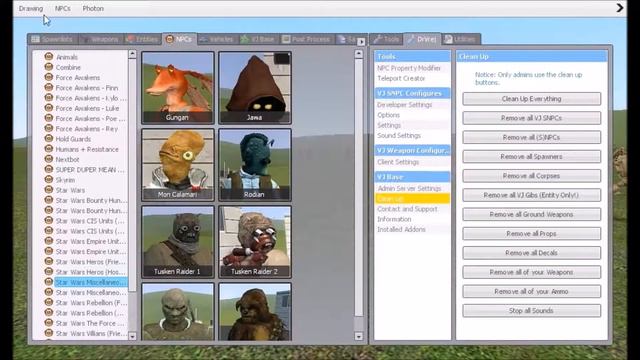
Task: Collapse the VJ Base section header
Action: [x=412, y=177]
